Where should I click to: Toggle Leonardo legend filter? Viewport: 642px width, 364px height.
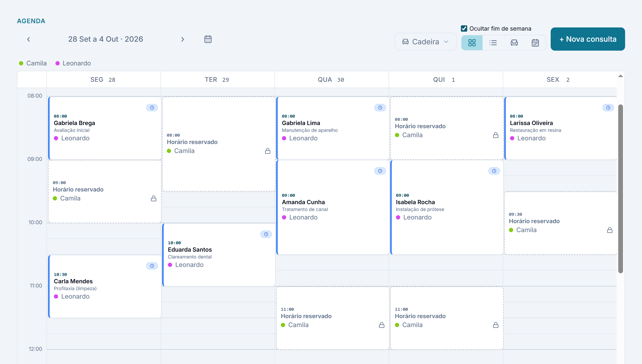tap(73, 63)
